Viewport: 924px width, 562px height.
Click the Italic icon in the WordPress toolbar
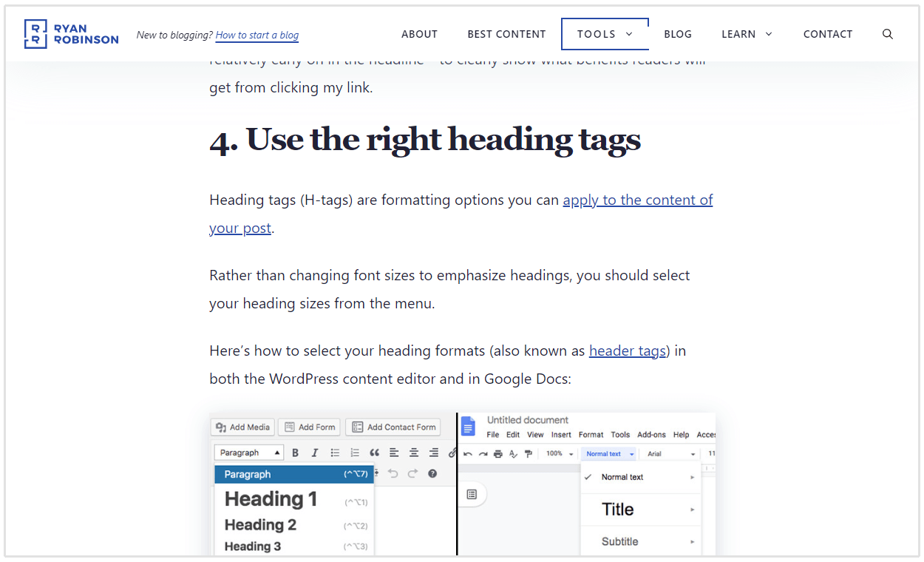click(x=315, y=453)
